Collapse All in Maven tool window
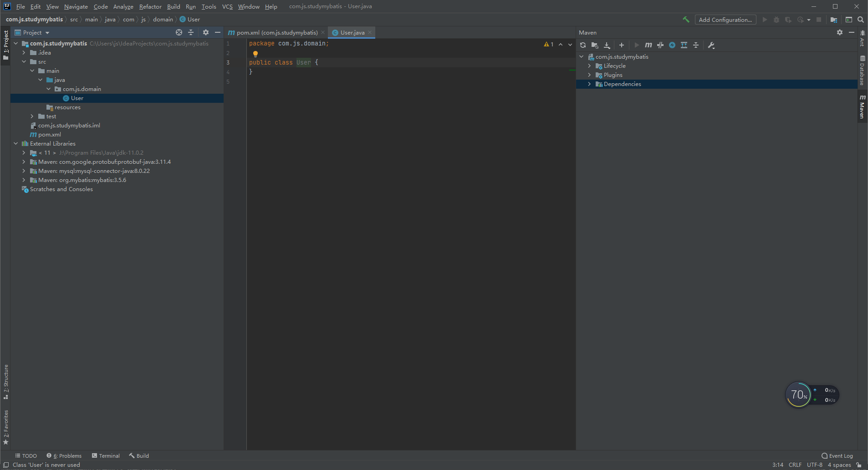This screenshot has width=868, height=470. (696, 45)
